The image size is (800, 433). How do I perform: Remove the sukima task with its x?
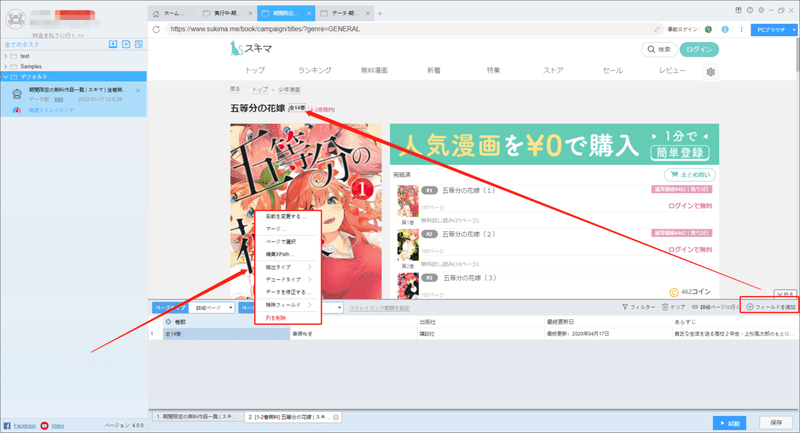pyautogui.click(x=138, y=91)
